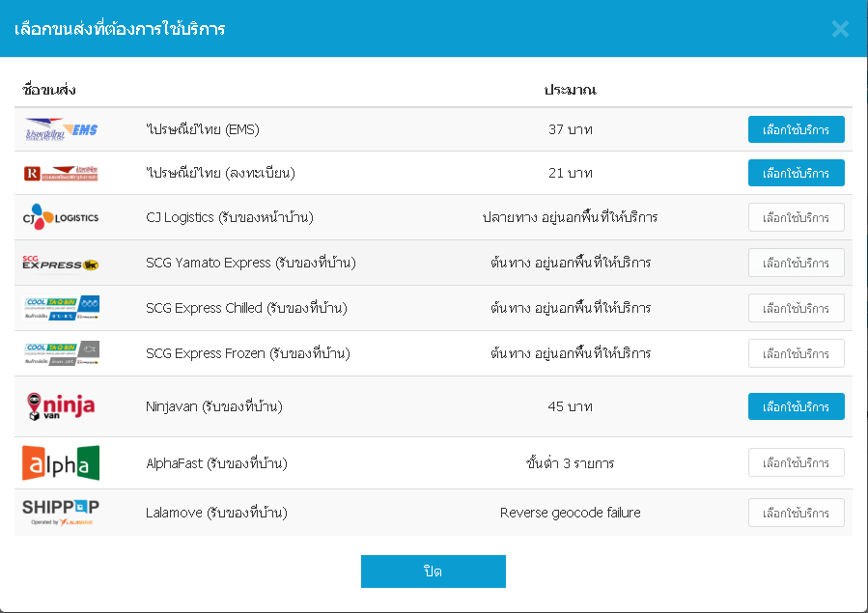Click the Shippop Lalamove logo
This screenshot has width=868, height=613.
click(61, 513)
